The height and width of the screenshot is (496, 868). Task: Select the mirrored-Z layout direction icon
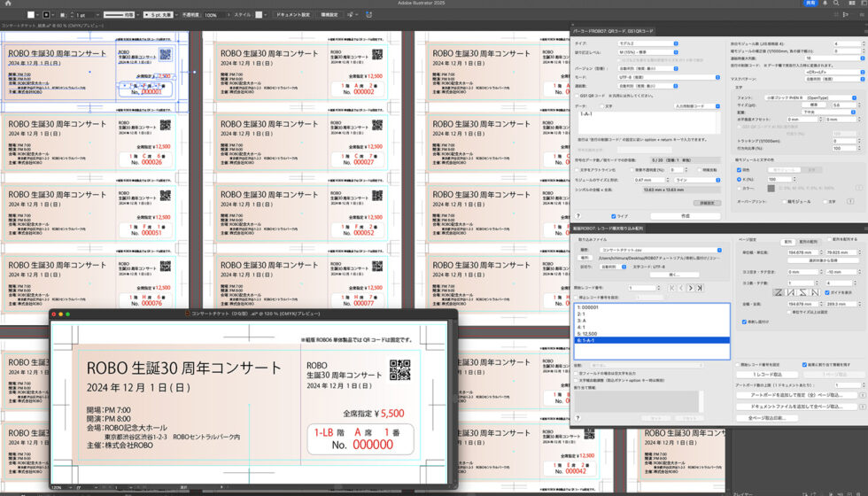tap(802, 292)
